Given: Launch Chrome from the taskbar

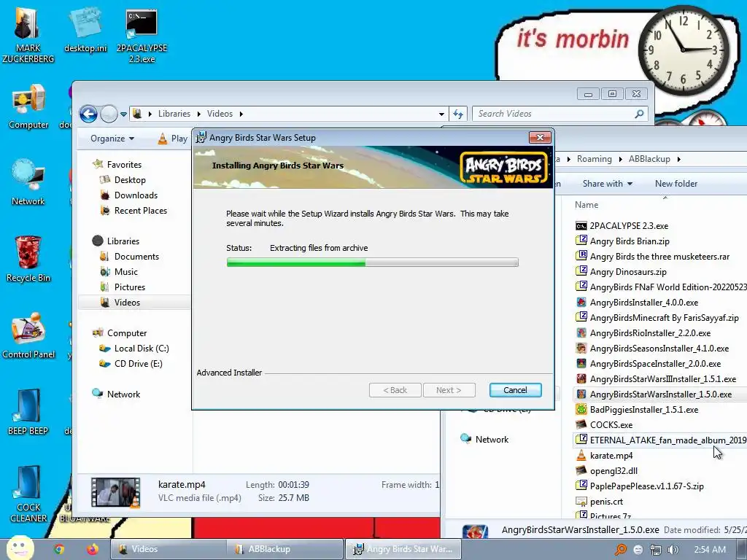Looking at the screenshot, I should [59, 549].
